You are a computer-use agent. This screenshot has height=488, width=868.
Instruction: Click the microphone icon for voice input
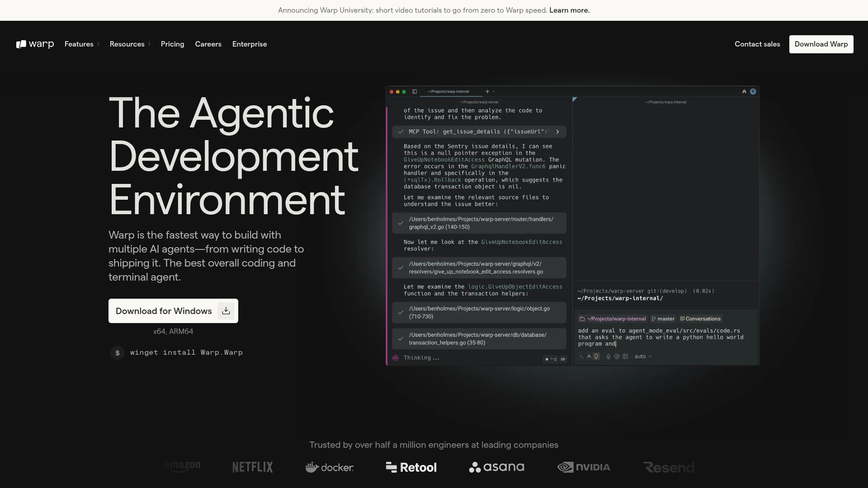609,357
